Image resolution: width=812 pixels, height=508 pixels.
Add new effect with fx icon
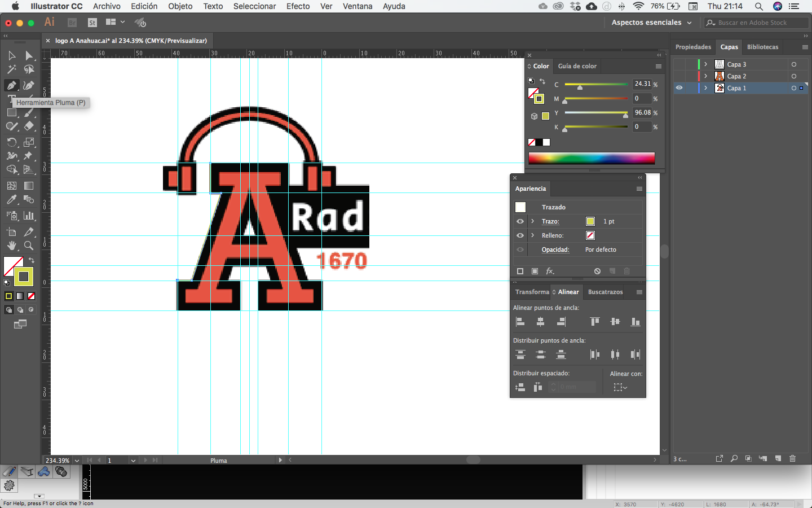(550, 271)
